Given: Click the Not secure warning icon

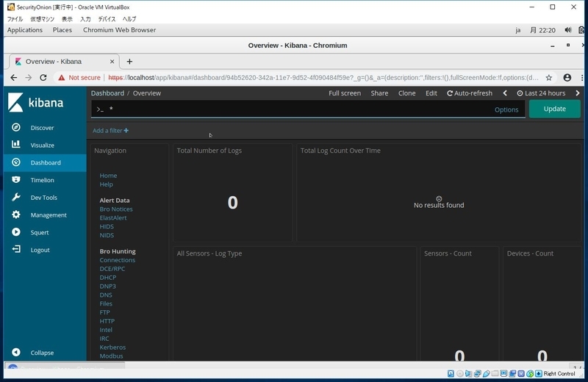Looking at the screenshot, I should tap(61, 78).
